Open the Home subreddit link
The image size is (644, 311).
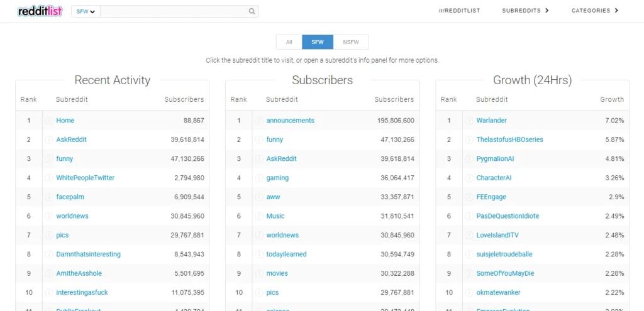[65, 121]
